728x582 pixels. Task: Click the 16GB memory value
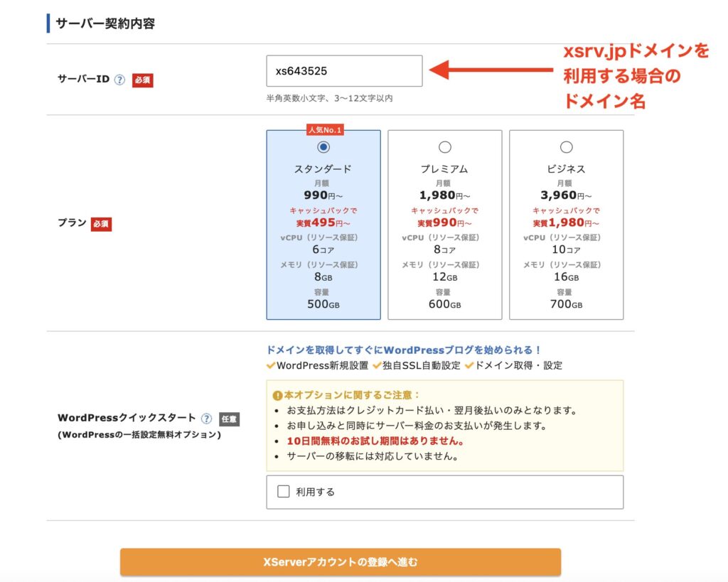click(x=566, y=277)
